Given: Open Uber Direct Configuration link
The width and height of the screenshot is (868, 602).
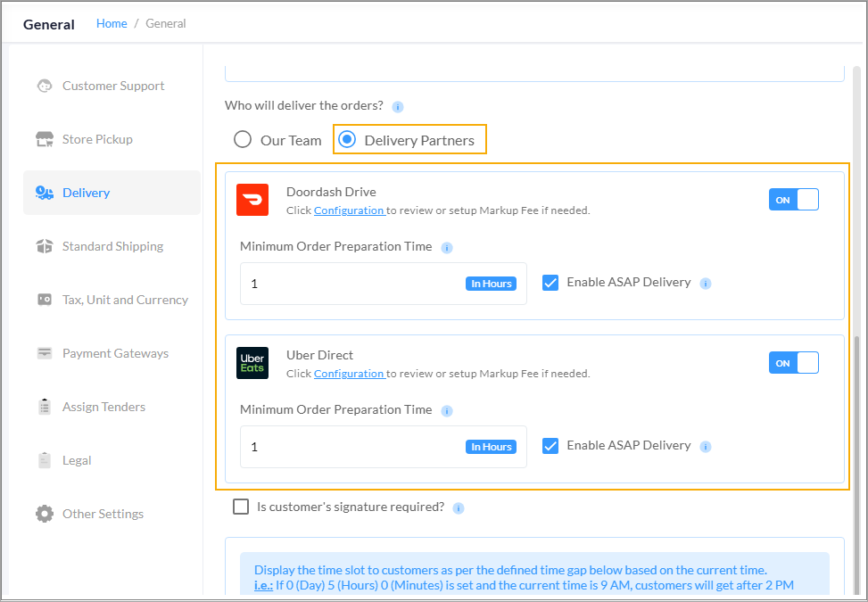Looking at the screenshot, I should pos(348,374).
